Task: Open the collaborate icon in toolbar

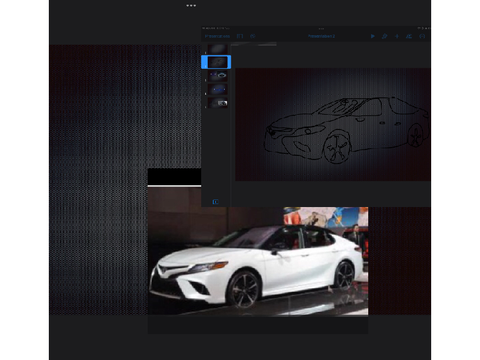Action: (x=409, y=36)
